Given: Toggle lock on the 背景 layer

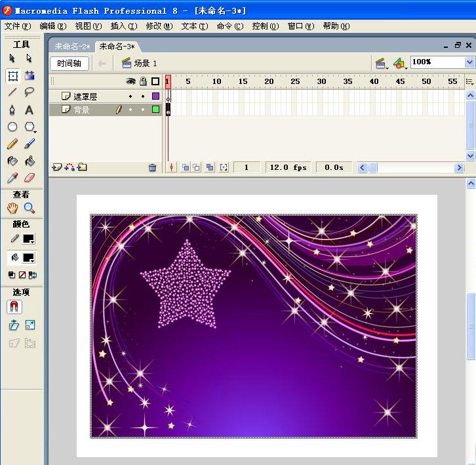Looking at the screenshot, I should click(x=143, y=110).
